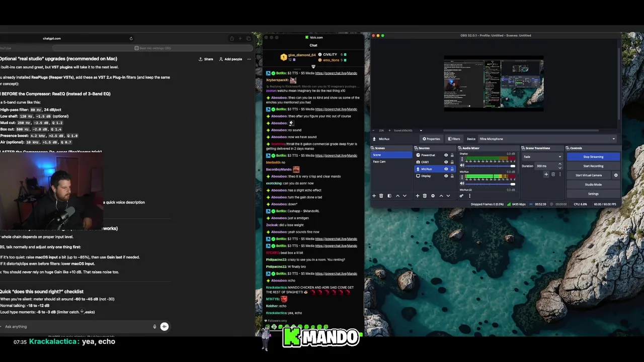Image resolution: width=644 pixels, height=362 pixels.
Task: Mute the Display audio speaker icon
Action: 462,165
